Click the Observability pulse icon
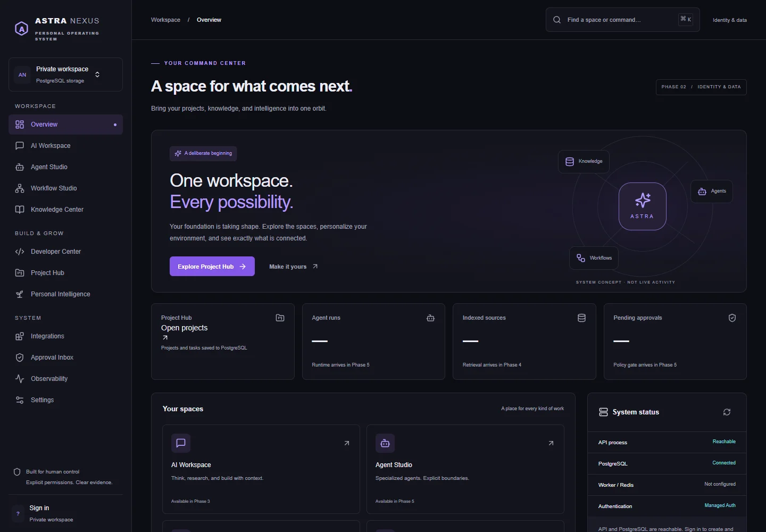766x532 pixels. pyautogui.click(x=20, y=379)
